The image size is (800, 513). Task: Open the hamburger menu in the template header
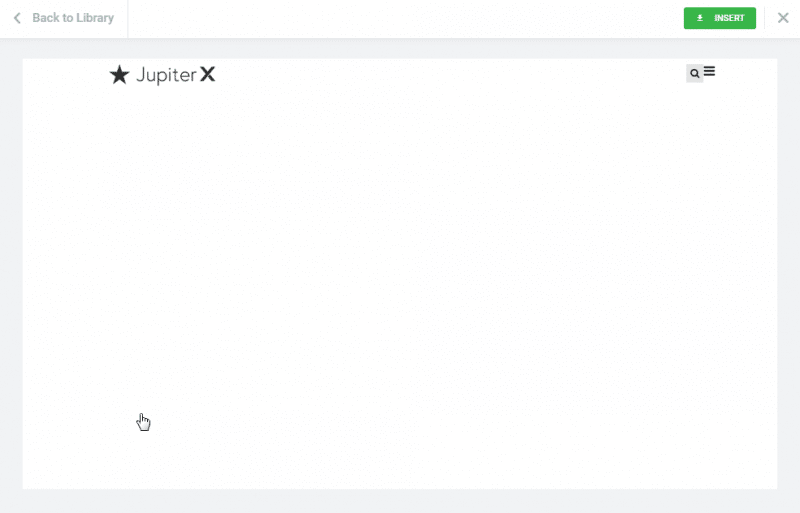709,71
